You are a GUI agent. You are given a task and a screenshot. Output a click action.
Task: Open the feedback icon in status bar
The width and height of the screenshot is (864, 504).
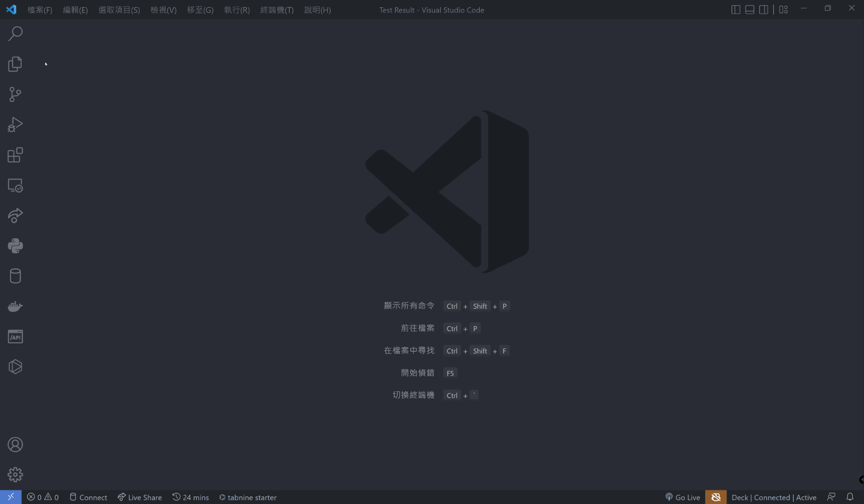(x=831, y=497)
